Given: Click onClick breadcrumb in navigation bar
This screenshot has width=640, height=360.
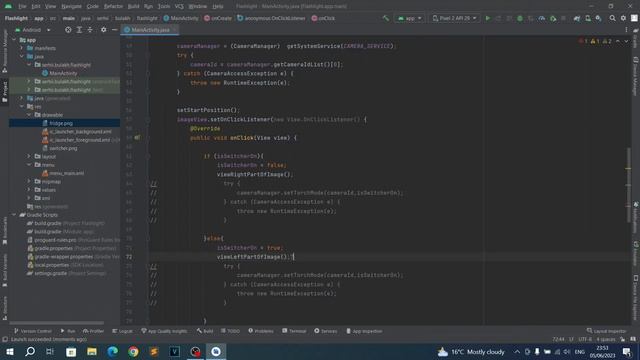Looking at the screenshot, I should (x=323, y=18).
